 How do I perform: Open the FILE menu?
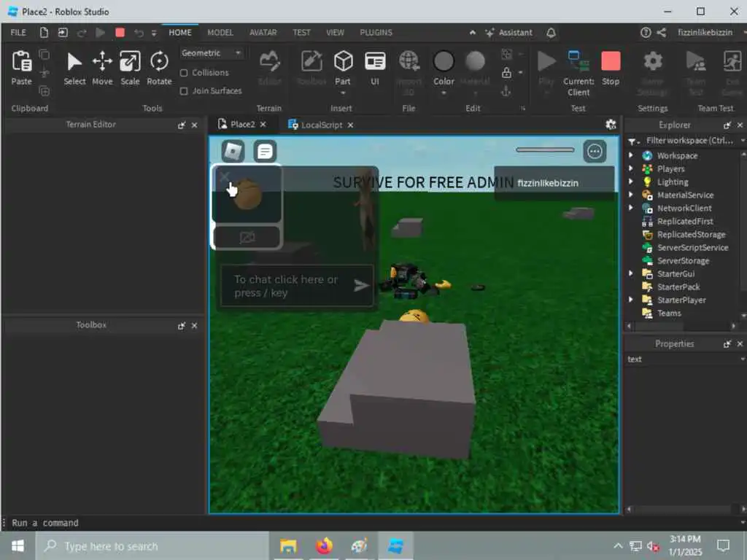point(18,32)
